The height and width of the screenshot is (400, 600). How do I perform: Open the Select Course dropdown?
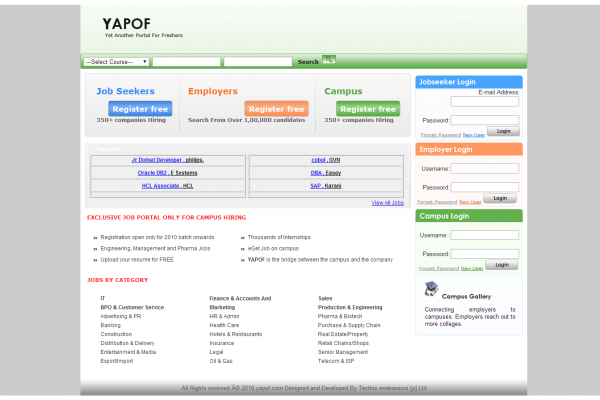tap(116, 62)
